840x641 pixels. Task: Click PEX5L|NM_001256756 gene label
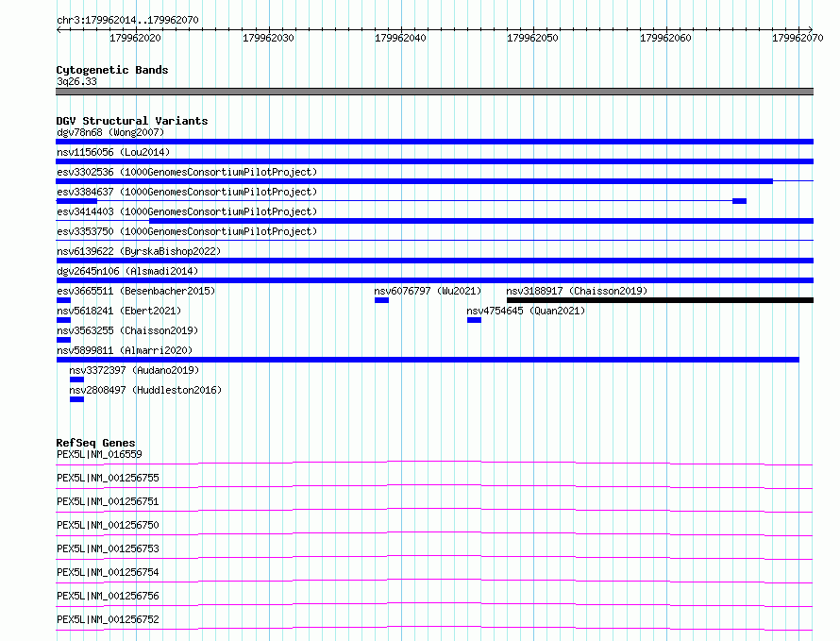coord(108,596)
